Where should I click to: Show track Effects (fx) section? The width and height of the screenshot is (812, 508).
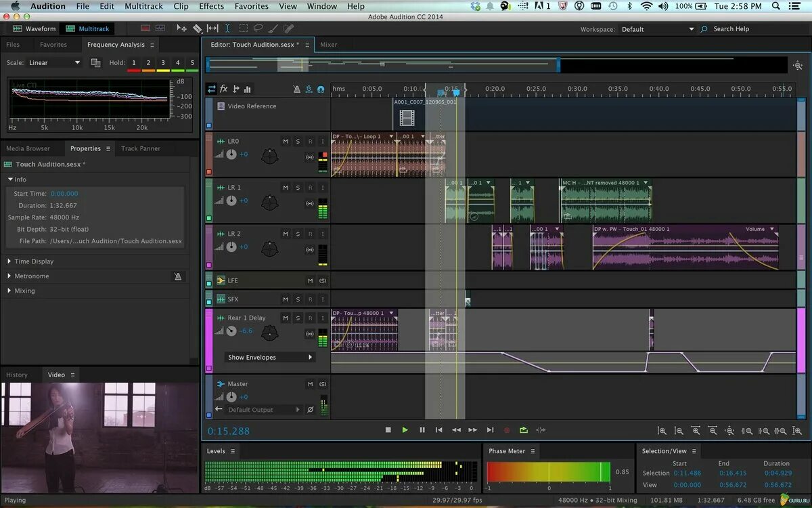(224, 89)
